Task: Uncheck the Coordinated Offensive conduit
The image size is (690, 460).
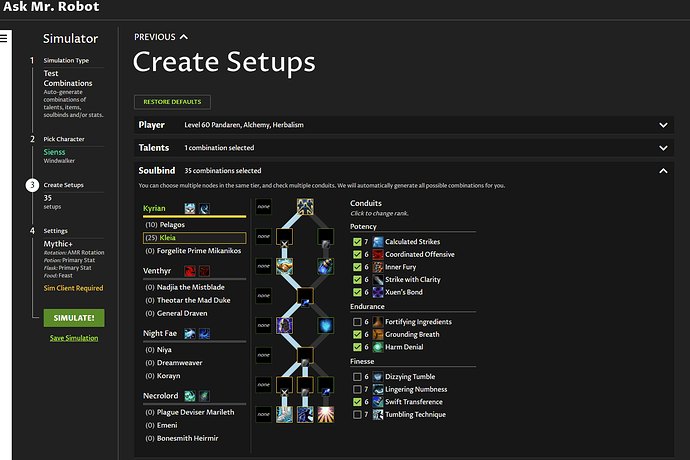Action: [357, 254]
